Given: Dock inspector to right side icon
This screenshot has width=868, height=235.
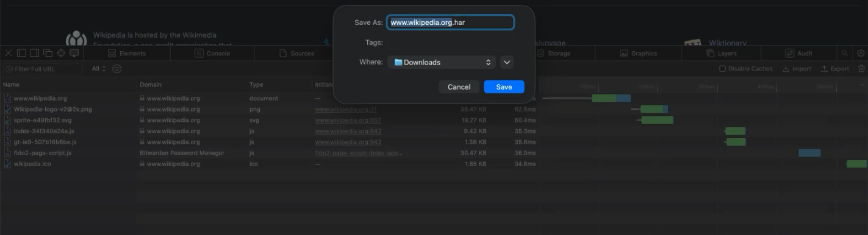Looking at the screenshot, I should click(35, 54).
